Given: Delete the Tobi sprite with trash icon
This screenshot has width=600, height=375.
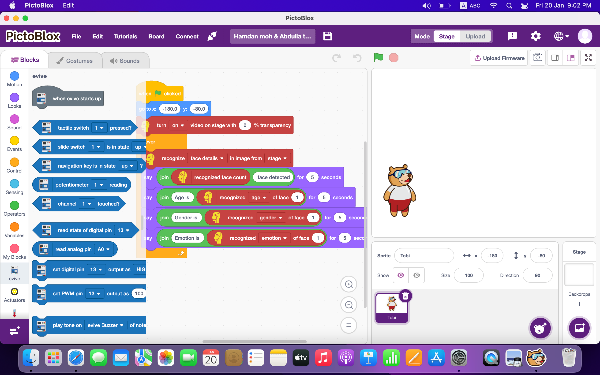Looking at the screenshot, I should pos(405,295).
